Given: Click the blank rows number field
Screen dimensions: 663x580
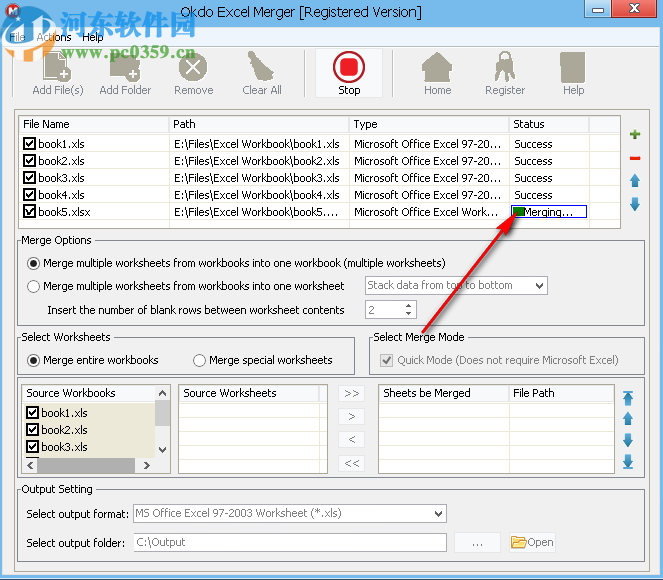Looking at the screenshot, I should (x=384, y=310).
